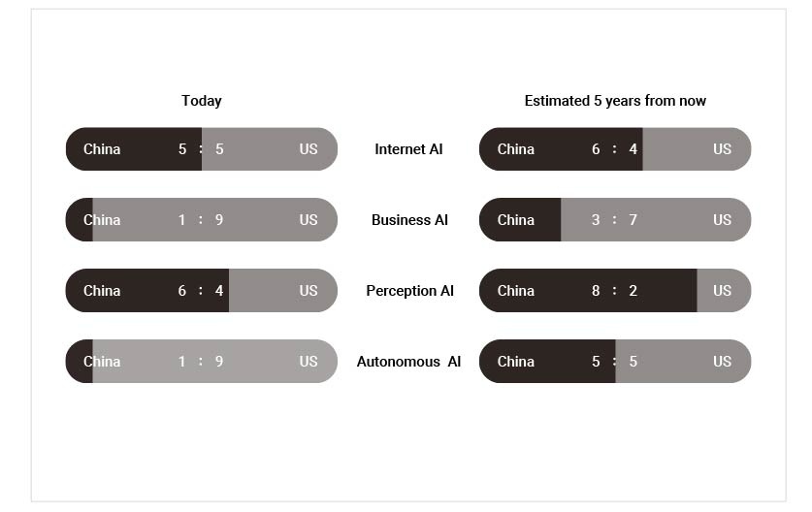Click the 1 : 9 ratio in Today Business AI bar

coord(201,220)
